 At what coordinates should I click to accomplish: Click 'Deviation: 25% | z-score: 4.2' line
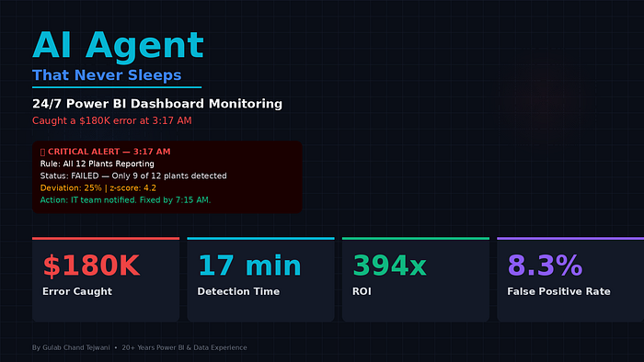tap(98, 188)
